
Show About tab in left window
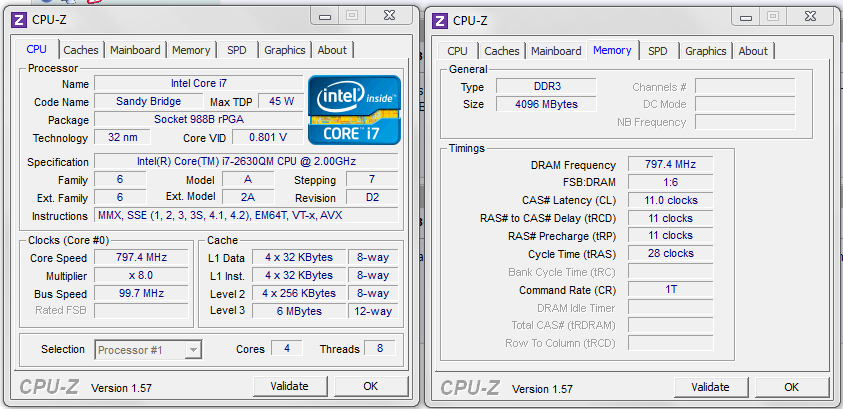tap(332, 50)
